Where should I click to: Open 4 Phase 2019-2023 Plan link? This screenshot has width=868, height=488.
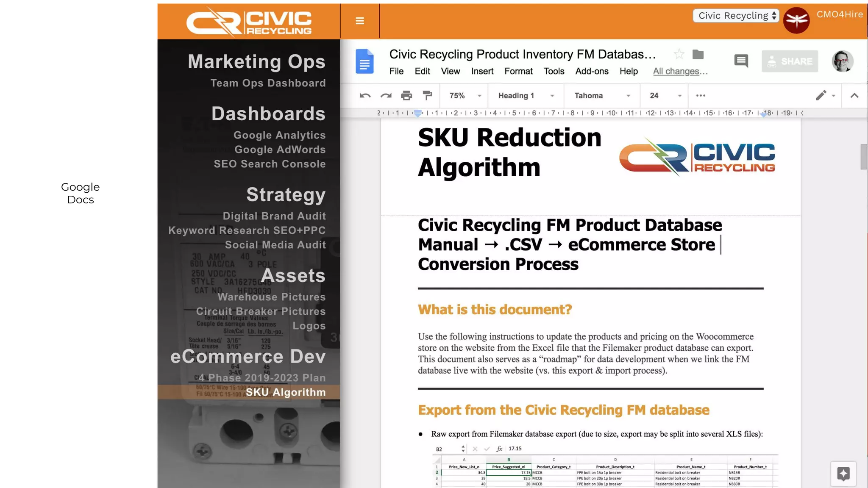click(262, 378)
